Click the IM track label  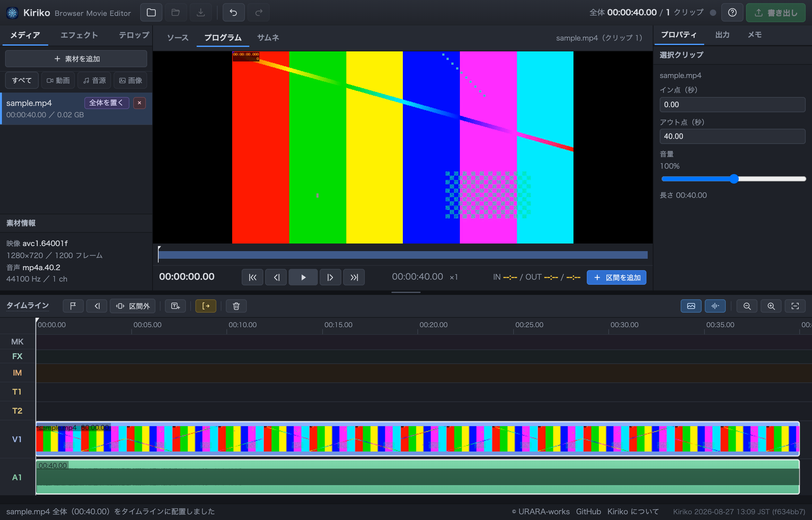pyautogui.click(x=17, y=373)
